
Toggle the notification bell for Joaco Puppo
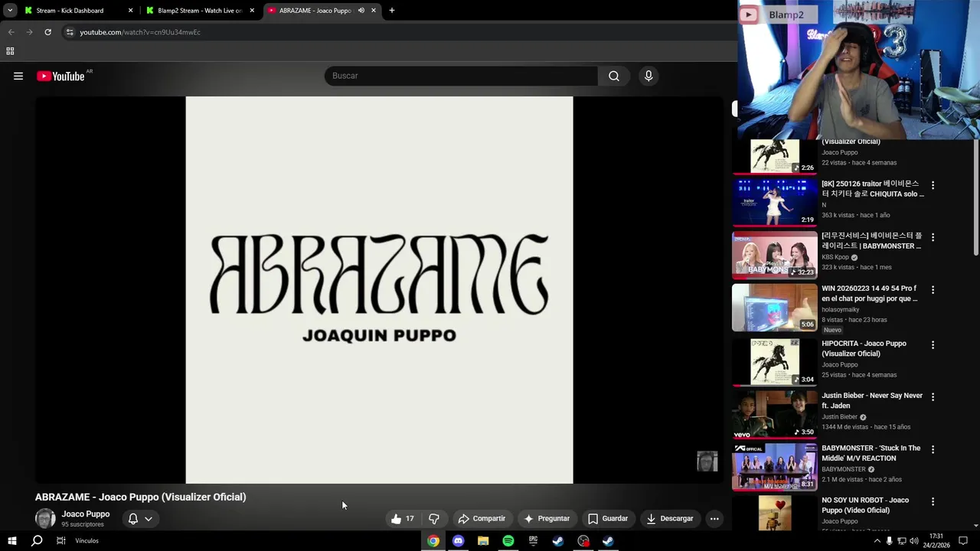(133, 518)
